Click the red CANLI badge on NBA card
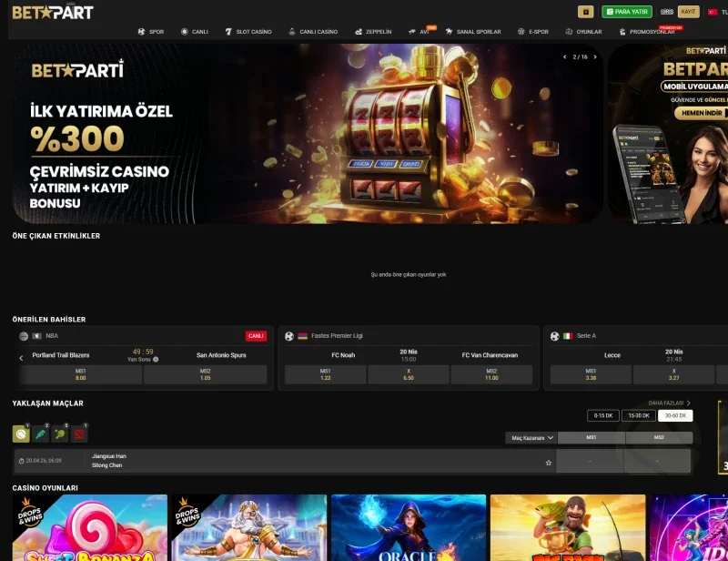This screenshot has height=561, width=728. pos(256,336)
